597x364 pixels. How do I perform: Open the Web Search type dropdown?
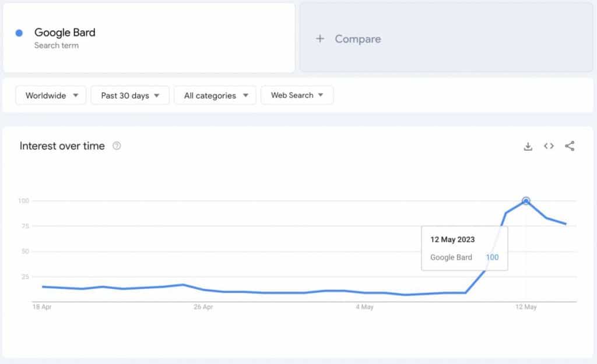[297, 95]
